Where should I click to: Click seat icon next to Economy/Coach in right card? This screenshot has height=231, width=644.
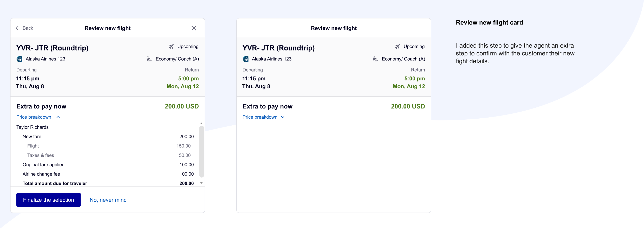coord(375,59)
